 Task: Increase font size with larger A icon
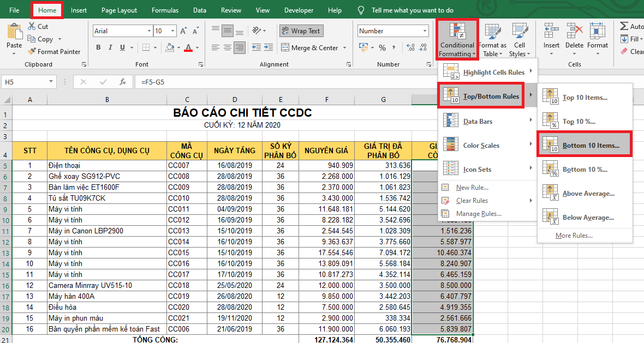coord(184,31)
